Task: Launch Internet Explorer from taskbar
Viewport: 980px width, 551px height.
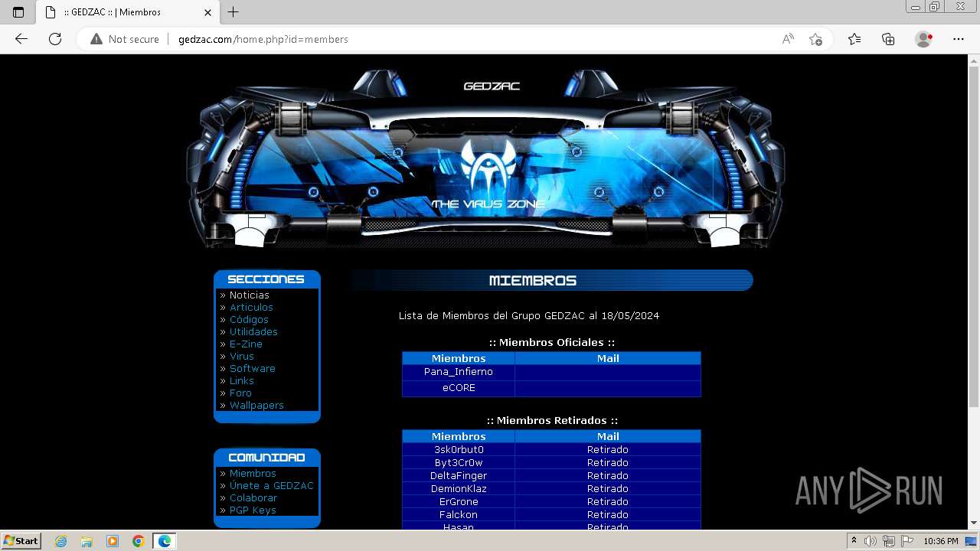Action: coord(61,541)
